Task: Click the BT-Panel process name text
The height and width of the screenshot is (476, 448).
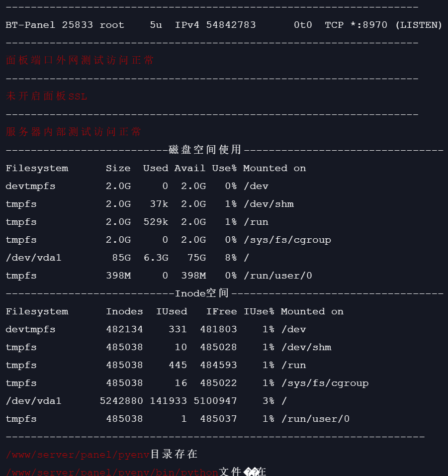Action: pyautogui.click(x=30, y=25)
